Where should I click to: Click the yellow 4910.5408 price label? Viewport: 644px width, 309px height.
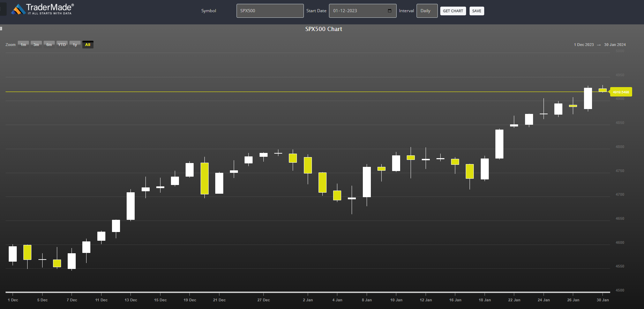(x=621, y=92)
